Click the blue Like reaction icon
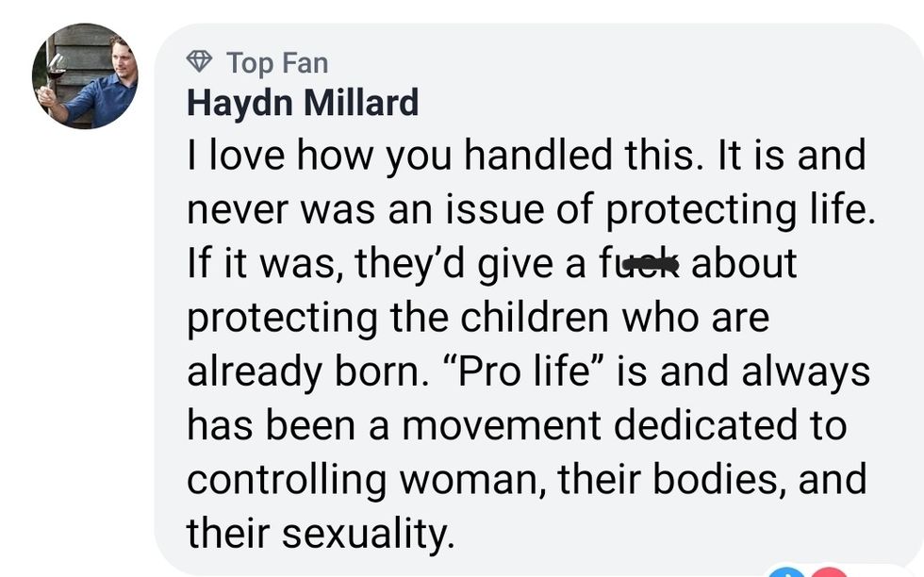Image resolution: width=924 pixels, height=577 pixels. [787, 571]
